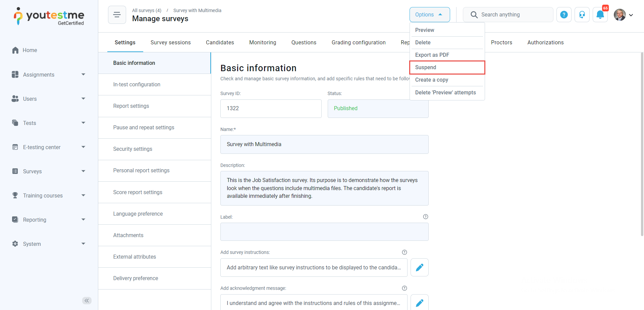This screenshot has height=310, width=644.
Task: Click the hamburger menu icon
Action: tap(117, 15)
